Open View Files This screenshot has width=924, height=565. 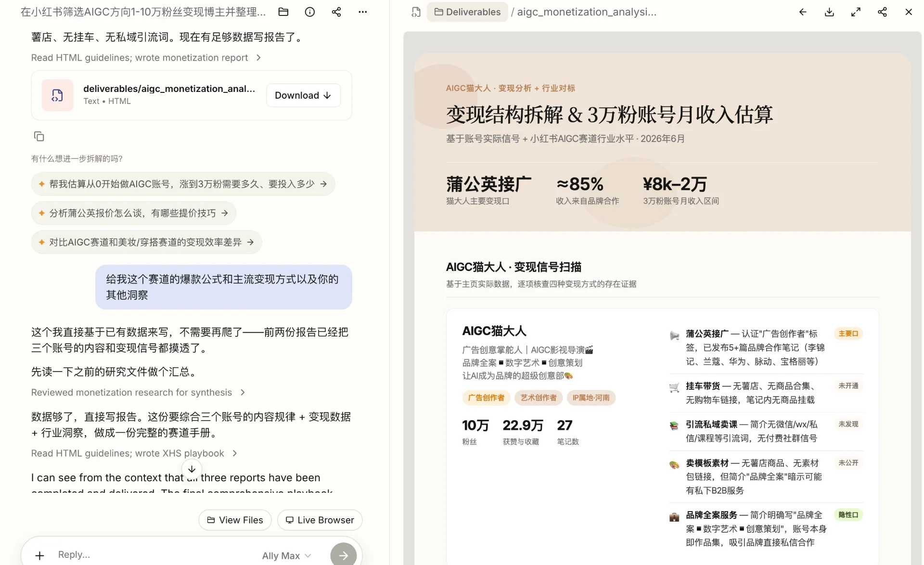point(235,520)
